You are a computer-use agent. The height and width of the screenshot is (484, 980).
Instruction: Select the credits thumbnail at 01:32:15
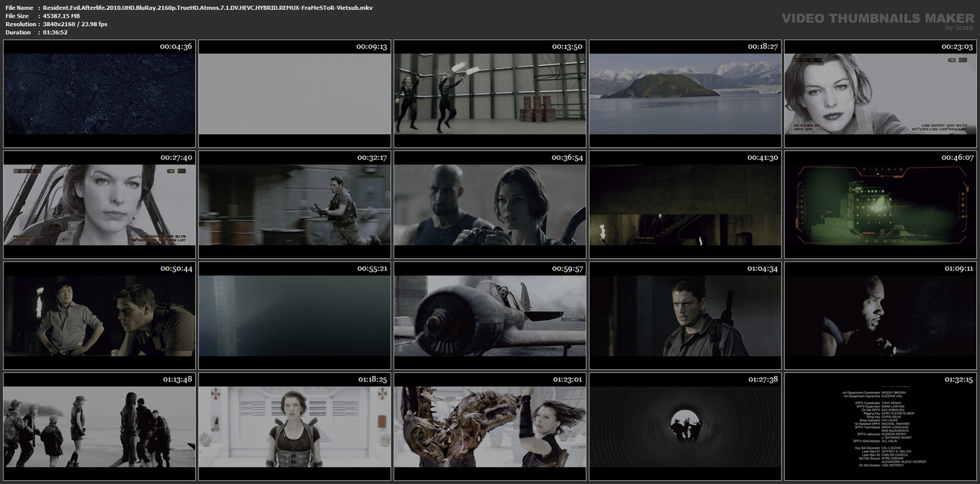pos(880,427)
